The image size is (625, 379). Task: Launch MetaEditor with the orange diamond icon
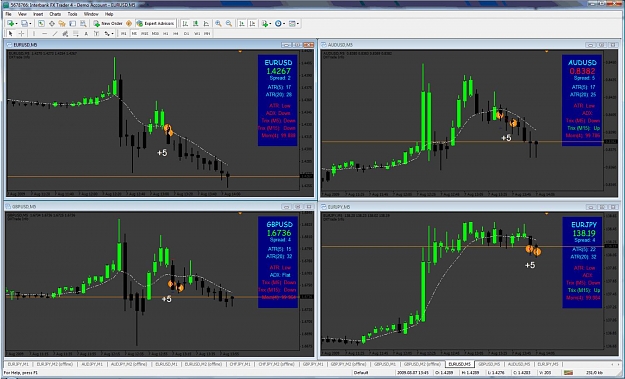tap(129, 24)
